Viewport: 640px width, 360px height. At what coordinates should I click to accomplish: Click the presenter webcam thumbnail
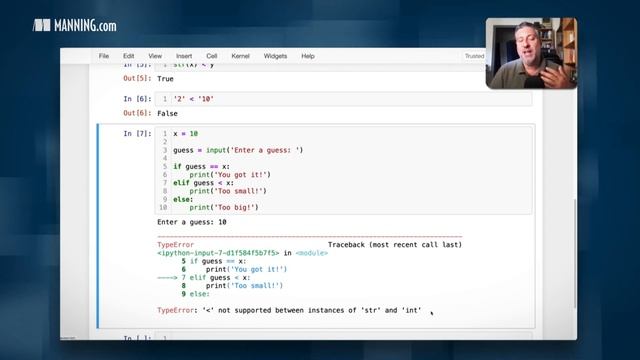tap(531, 53)
